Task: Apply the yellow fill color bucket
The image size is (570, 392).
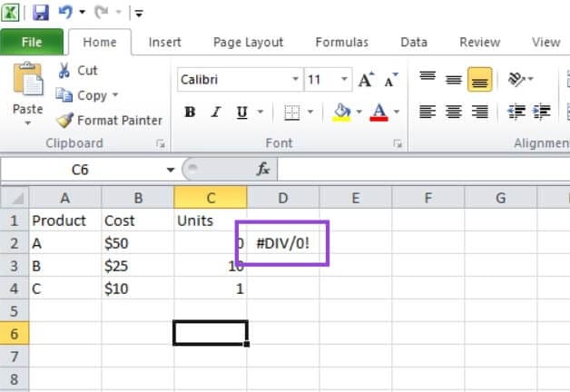Action: pos(341,113)
